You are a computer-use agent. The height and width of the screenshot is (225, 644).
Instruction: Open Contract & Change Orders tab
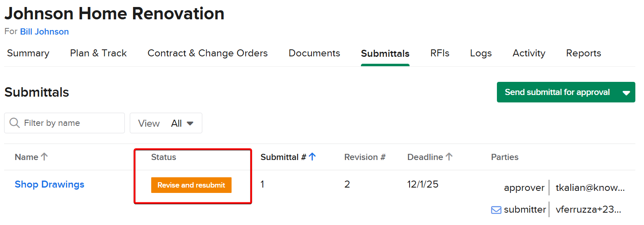click(208, 53)
